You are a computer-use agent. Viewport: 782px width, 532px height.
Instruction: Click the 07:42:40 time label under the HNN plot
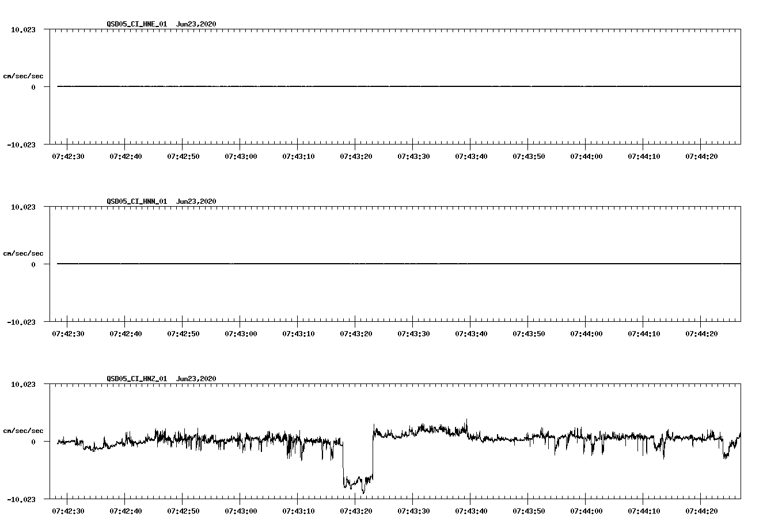(x=126, y=333)
